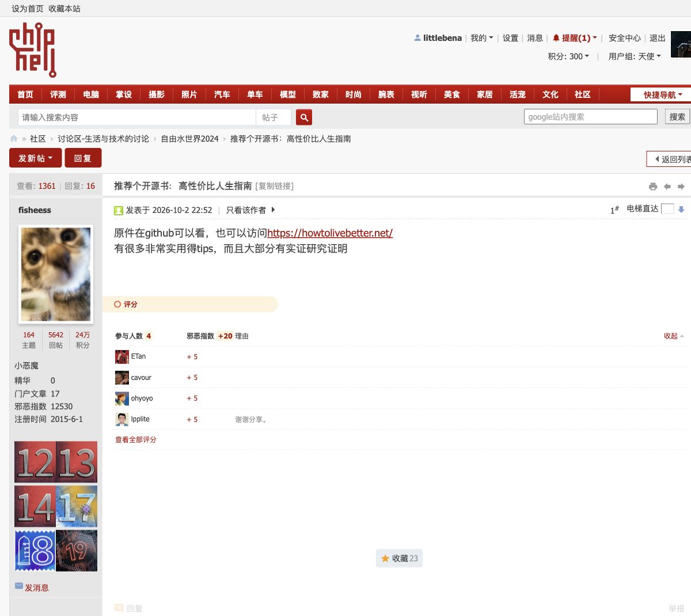Image resolution: width=691 pixels, height=616 pixels.
Task: Open cavour's avatar in ratings list
Action: tap(122, 378)
